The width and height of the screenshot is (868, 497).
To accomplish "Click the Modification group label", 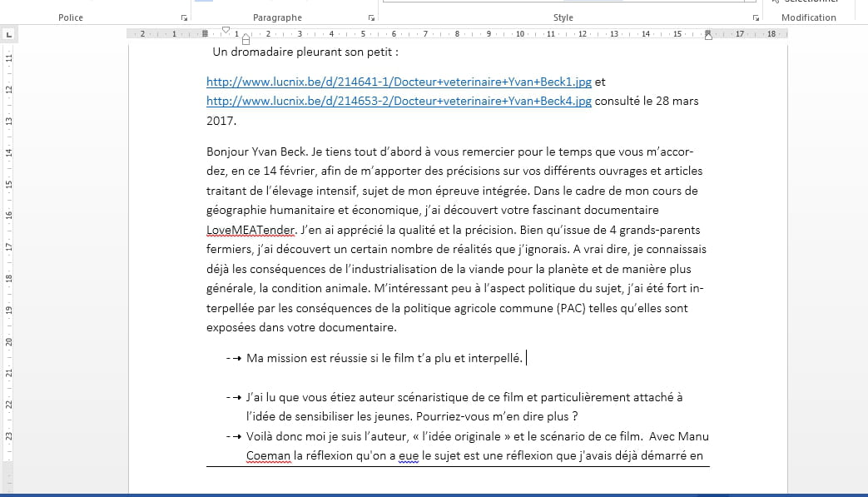I will [808, 17].
